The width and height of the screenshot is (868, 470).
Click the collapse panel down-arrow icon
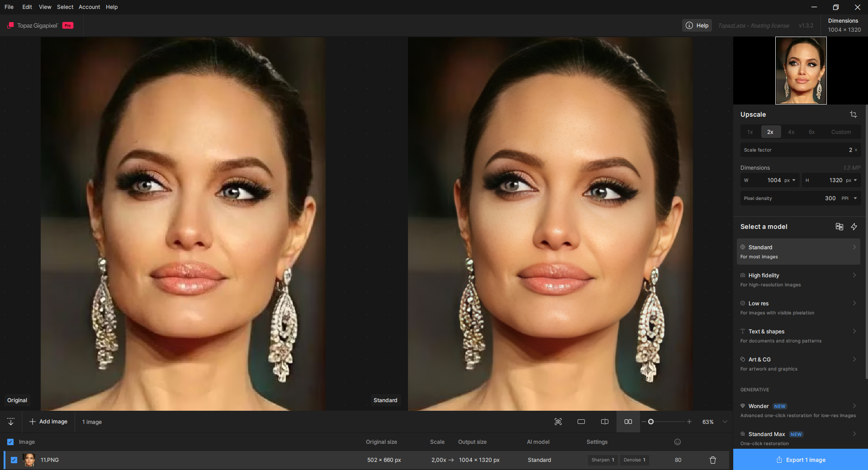pos(11,422)
